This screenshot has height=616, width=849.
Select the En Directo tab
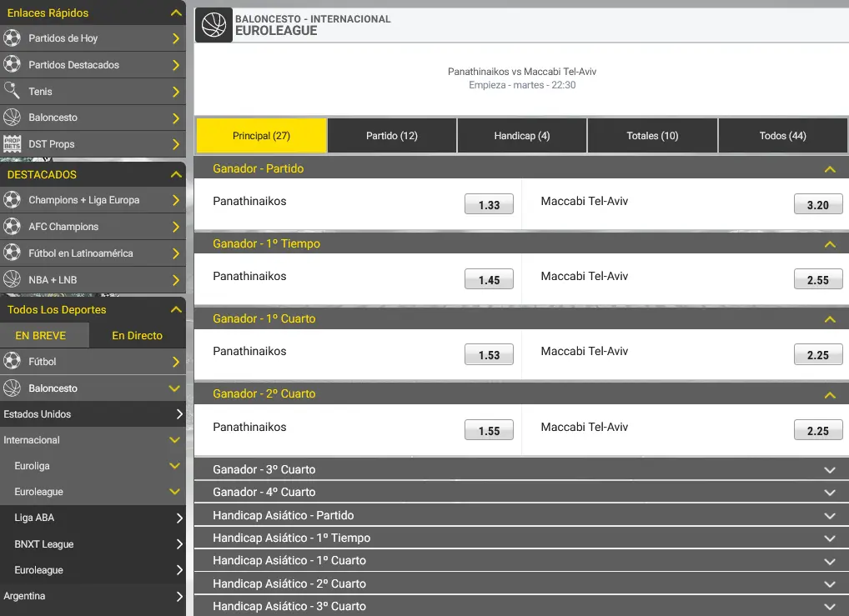click(138, 336)
